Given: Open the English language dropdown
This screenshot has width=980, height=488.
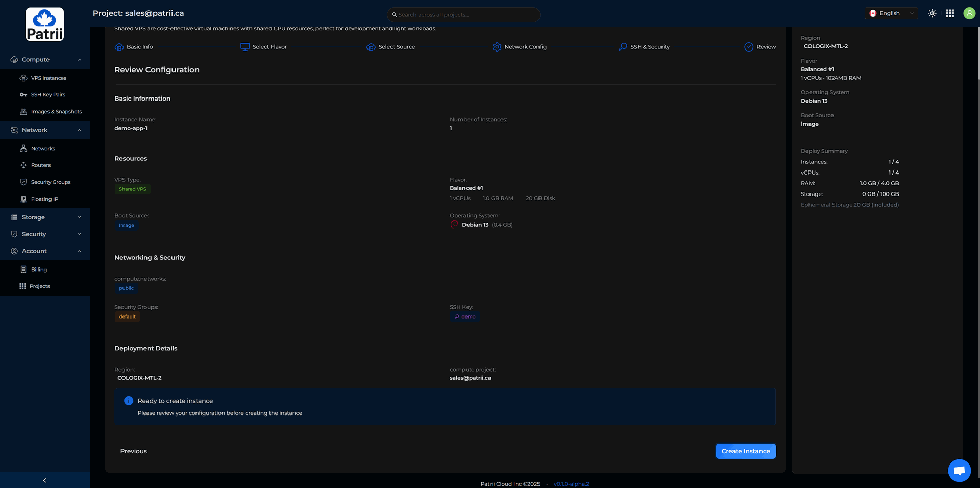Looking at the screenshot, I should 891,13.
